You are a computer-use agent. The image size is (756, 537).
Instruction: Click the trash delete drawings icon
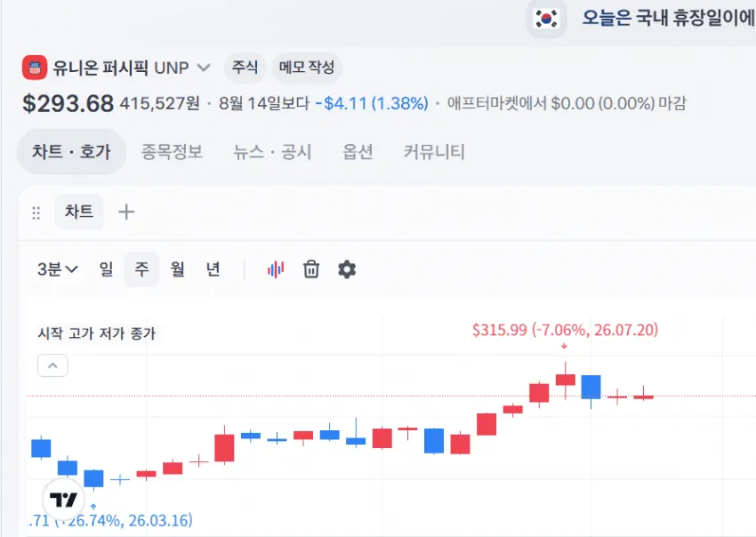(311, 269)
